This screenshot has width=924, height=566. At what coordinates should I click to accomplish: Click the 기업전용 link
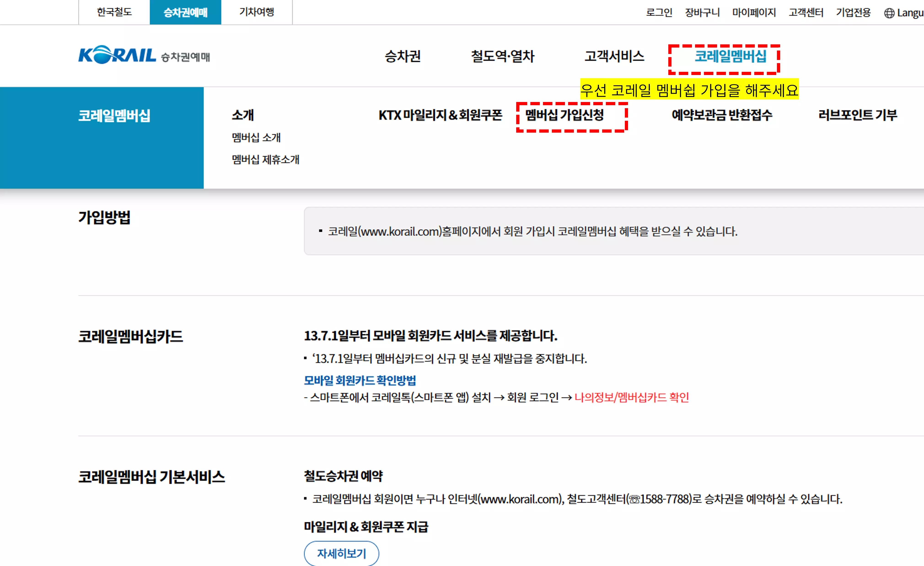(853, 13)
